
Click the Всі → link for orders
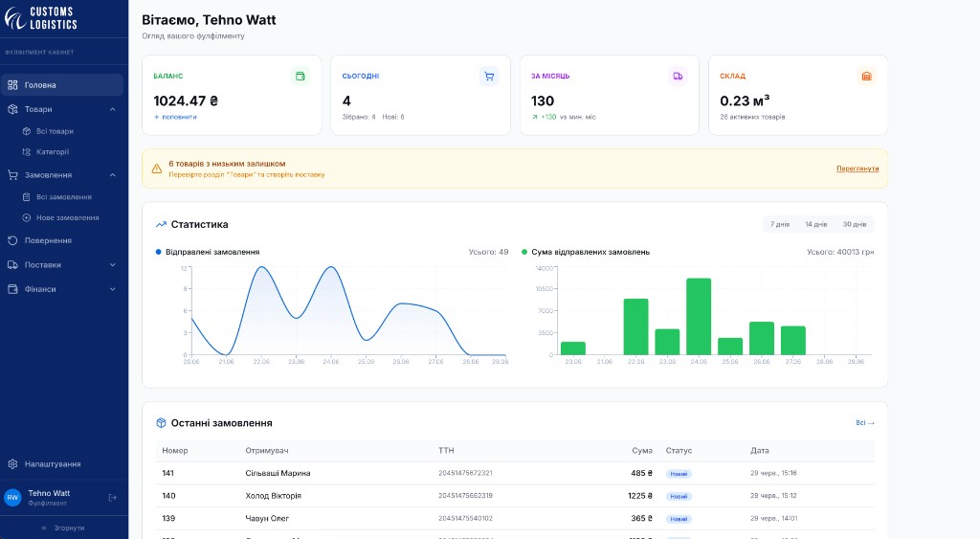point(865,423)
